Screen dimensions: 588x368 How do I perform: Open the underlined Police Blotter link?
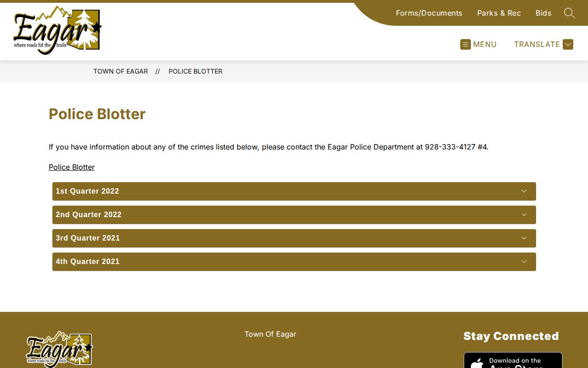[x=72, y=167]
